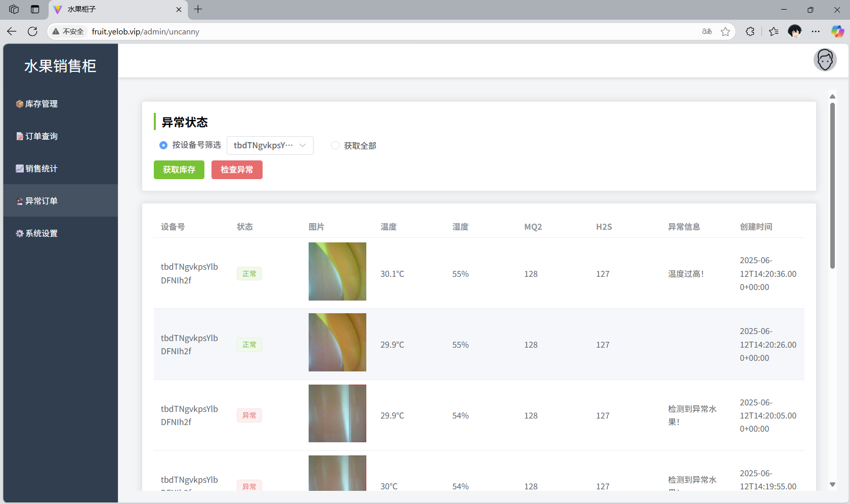Go to 系统设置 sidebar item
This screenshot has height=504, width=850.
point(41,233)
